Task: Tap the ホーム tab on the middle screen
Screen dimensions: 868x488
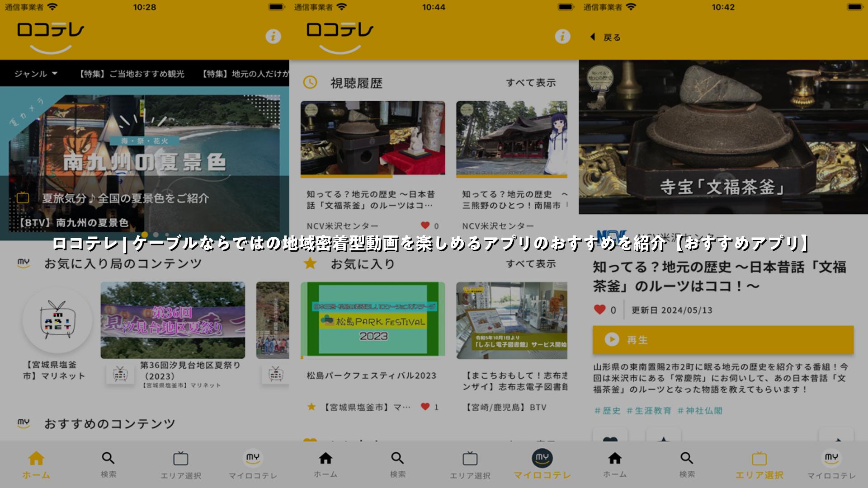Action: click(x=325, y=465)
